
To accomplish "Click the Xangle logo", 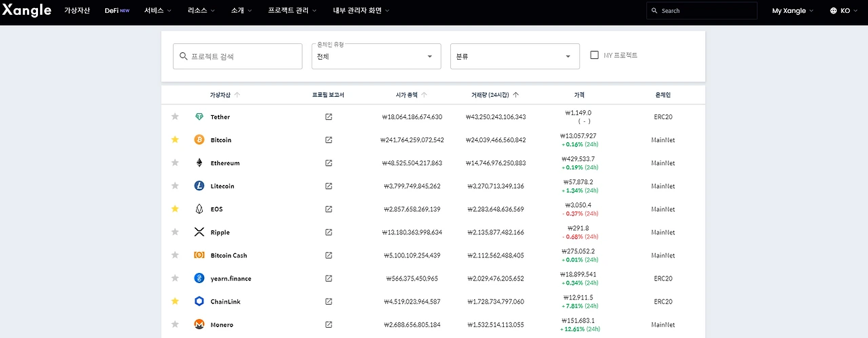I will 26,11.
